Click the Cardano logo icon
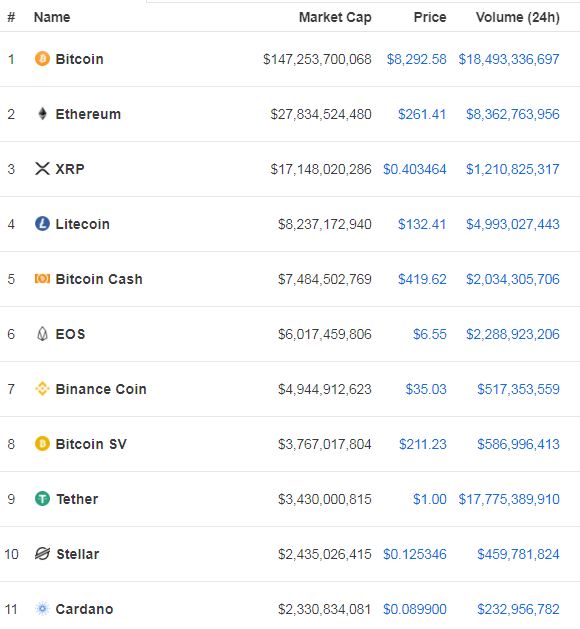The width and height of the screenshot is (580, 629). point(42,609)
